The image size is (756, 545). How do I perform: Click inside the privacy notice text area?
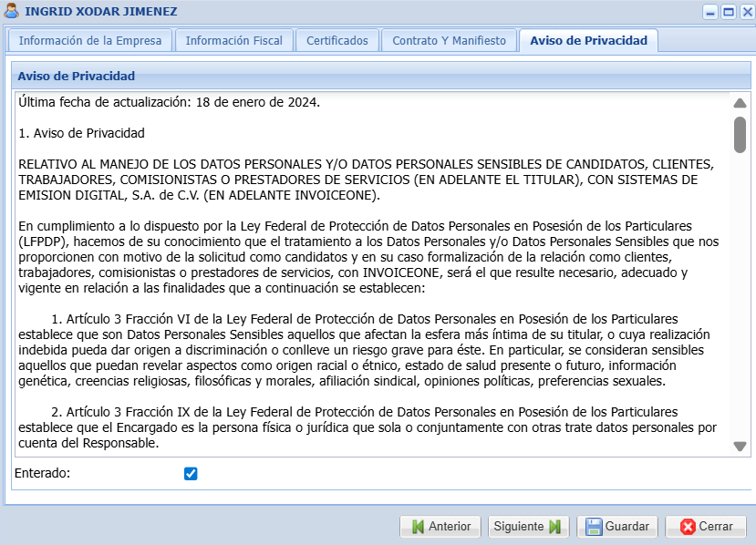coord(365,273)
